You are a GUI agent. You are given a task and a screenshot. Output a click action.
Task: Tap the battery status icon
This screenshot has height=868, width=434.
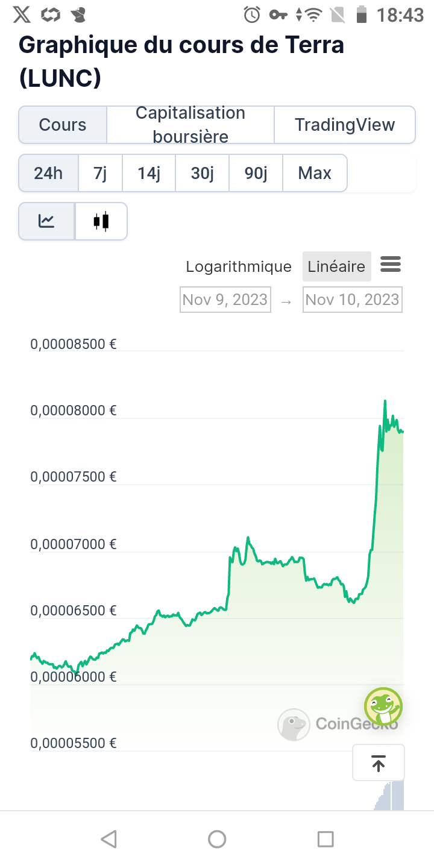(362, 14)
